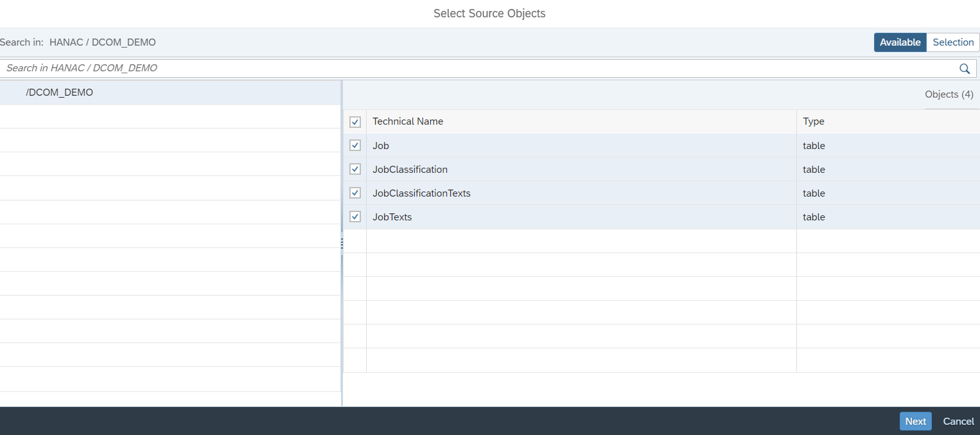
Task: Select the /DCOM_DEMO folder in the tree
Action: click(59, 92)
